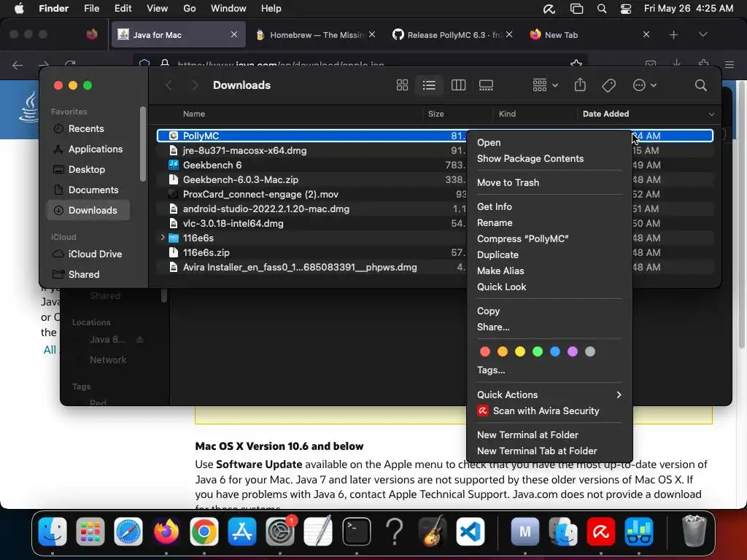747x560 pixels.
Task: Select Applications in Finder sidebar
Action: [96, 149]
